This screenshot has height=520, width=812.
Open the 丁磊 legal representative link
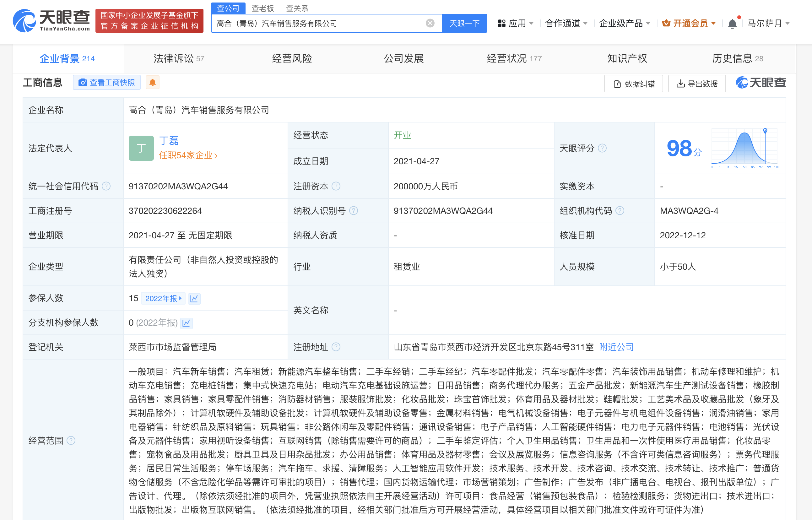(x=169, y=140)
